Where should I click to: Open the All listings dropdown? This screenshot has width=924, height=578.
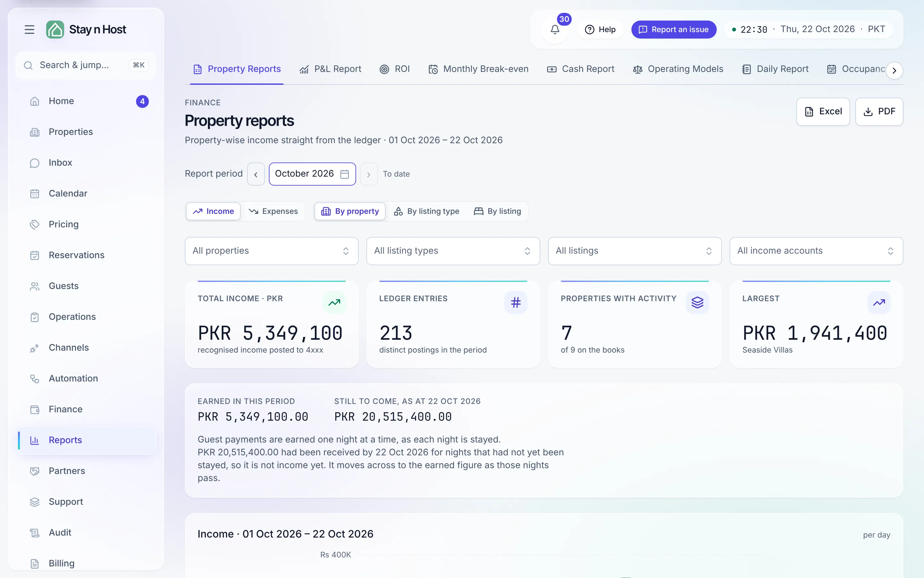point(635,251)
